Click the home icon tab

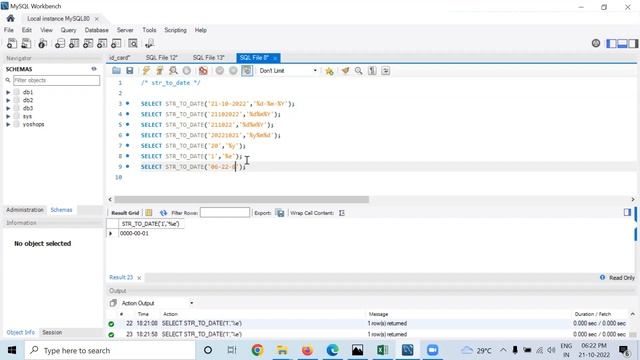[11, 18]
